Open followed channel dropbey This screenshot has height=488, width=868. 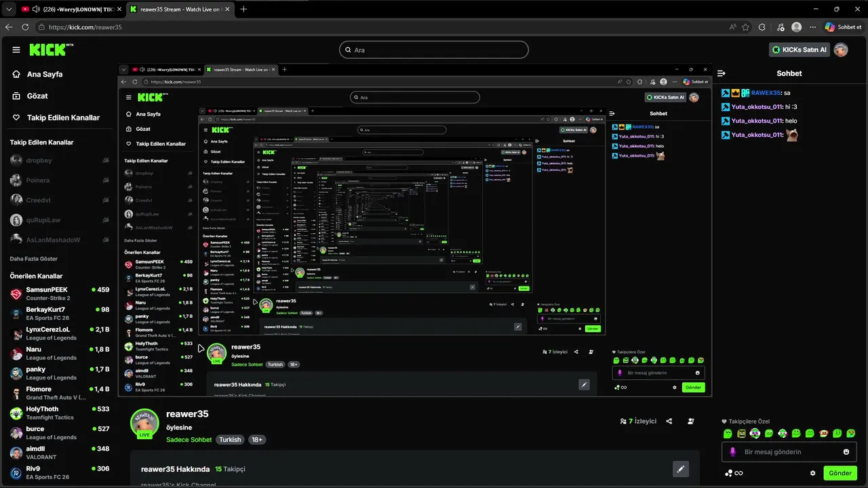[x=60, y=161]
